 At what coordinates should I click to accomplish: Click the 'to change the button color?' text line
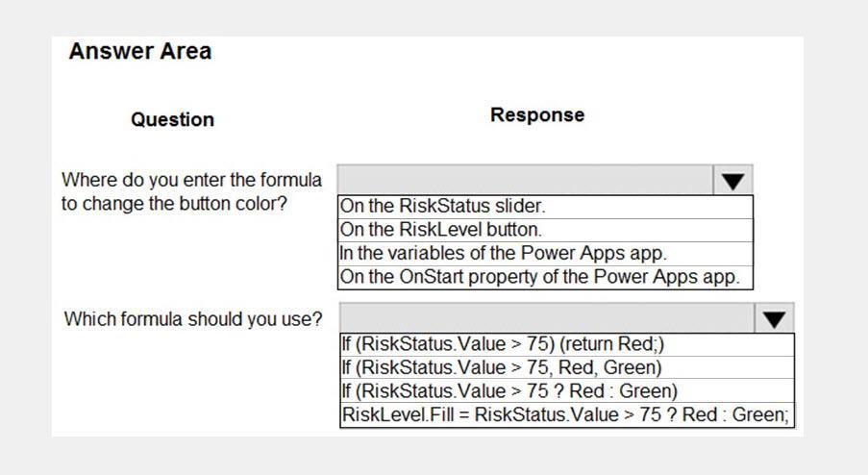click(x=174, y=204)
